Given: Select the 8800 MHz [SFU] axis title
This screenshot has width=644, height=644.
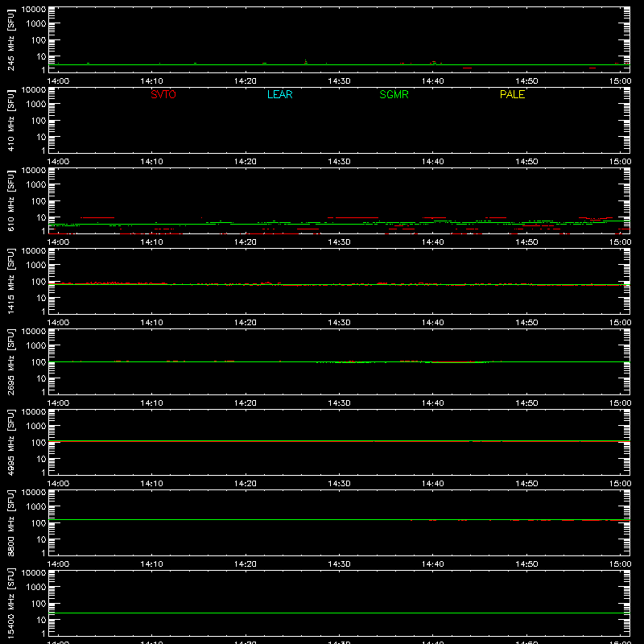Looking at the screenshot, I should [11, 522].
